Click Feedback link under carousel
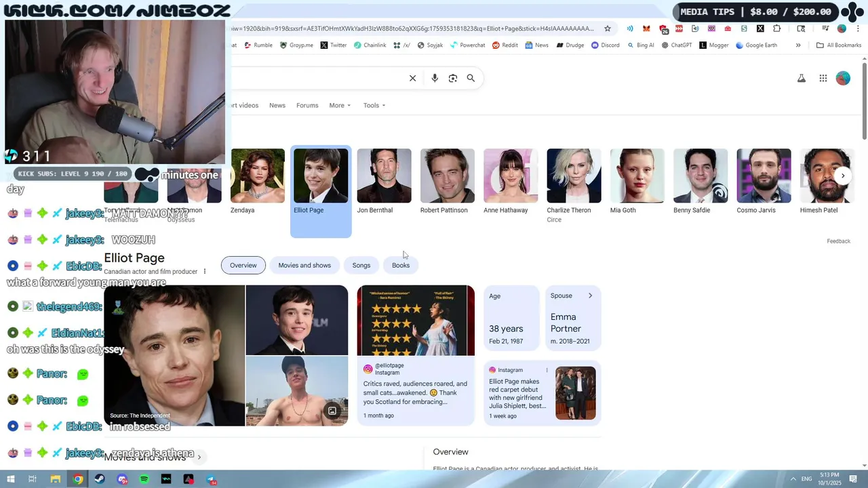The height and width of the screenshot is (488, 868). [x=838, y=241]
